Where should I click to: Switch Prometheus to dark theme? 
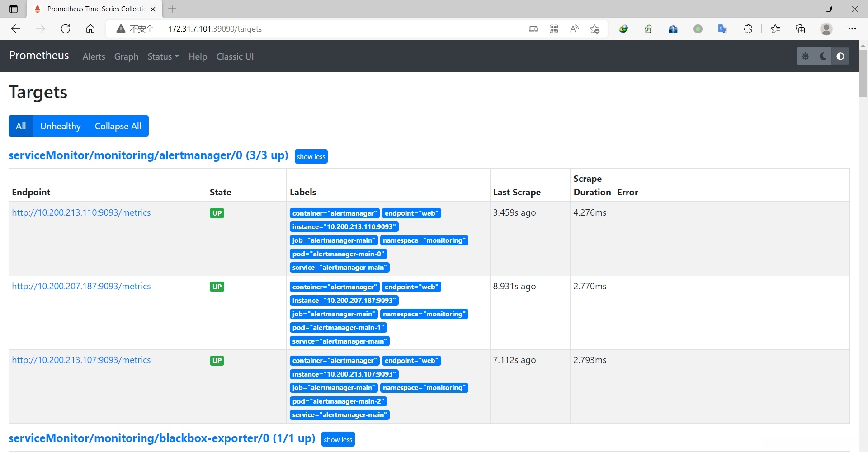tap(823, 56)
